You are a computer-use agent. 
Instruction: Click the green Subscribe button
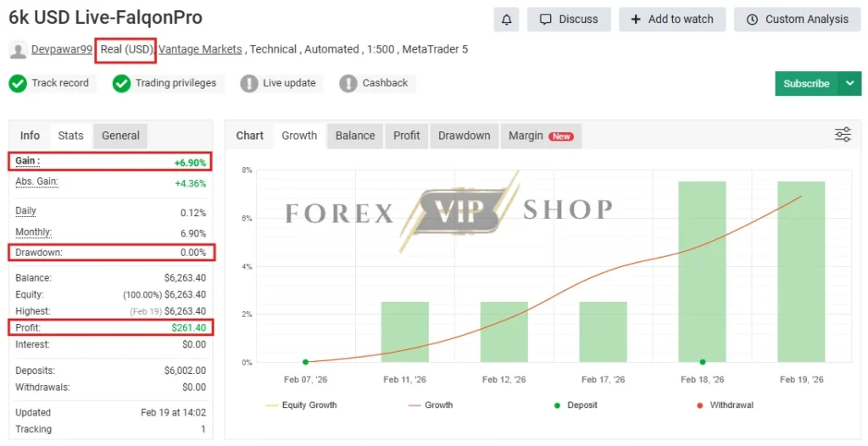807,84
